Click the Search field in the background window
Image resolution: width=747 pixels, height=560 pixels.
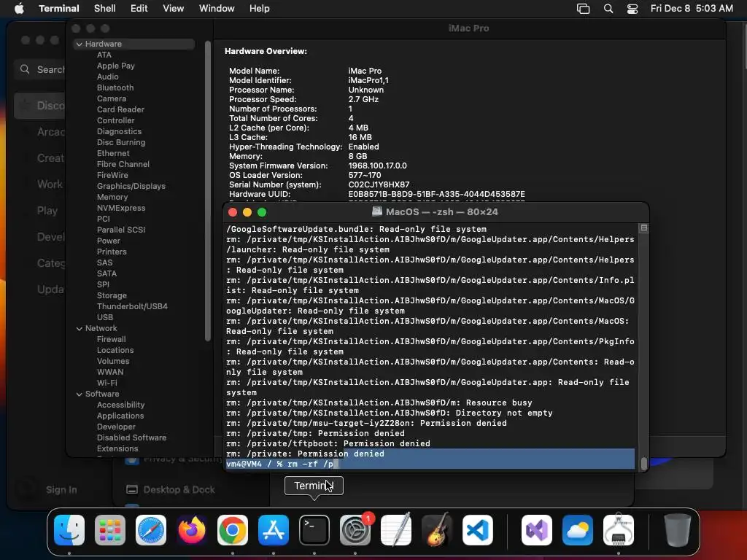point(40,69)
